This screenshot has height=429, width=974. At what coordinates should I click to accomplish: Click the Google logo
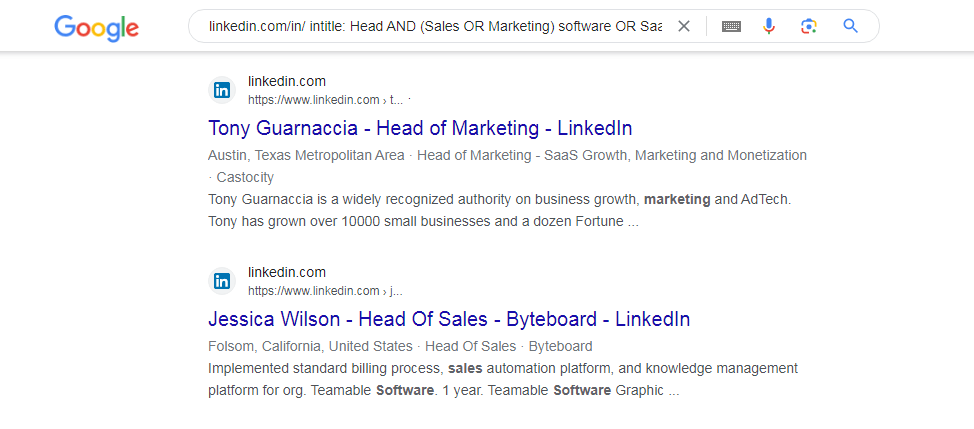[x=96, y=27]
